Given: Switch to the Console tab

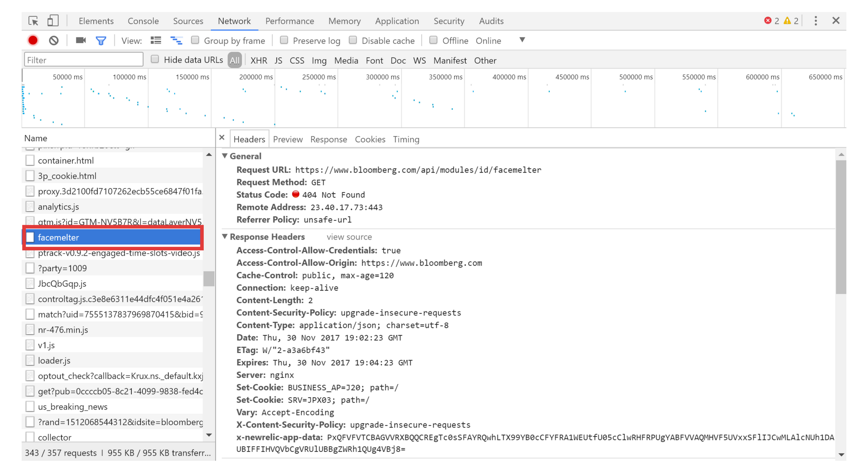Looking at the screenshot, I should 143,21.
